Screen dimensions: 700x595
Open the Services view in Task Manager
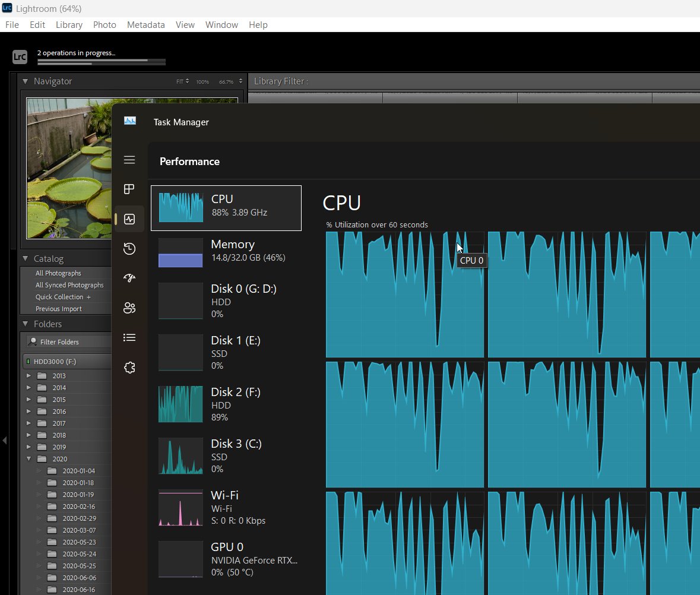pos(129,367)
